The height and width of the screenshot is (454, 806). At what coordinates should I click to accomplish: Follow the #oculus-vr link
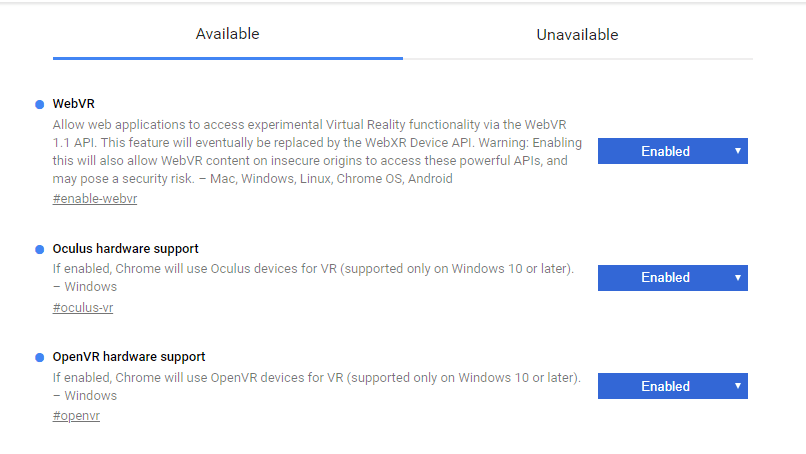click(x=83, y=308)
